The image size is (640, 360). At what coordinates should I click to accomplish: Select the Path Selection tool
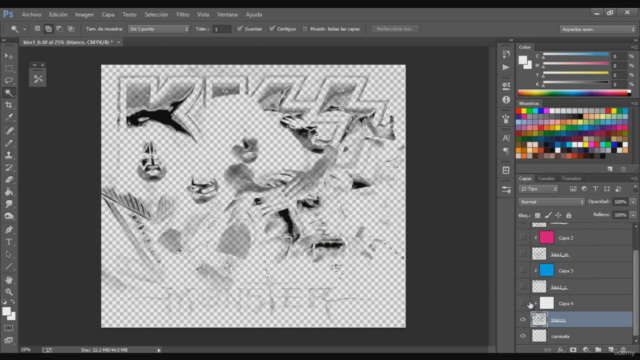9,254
